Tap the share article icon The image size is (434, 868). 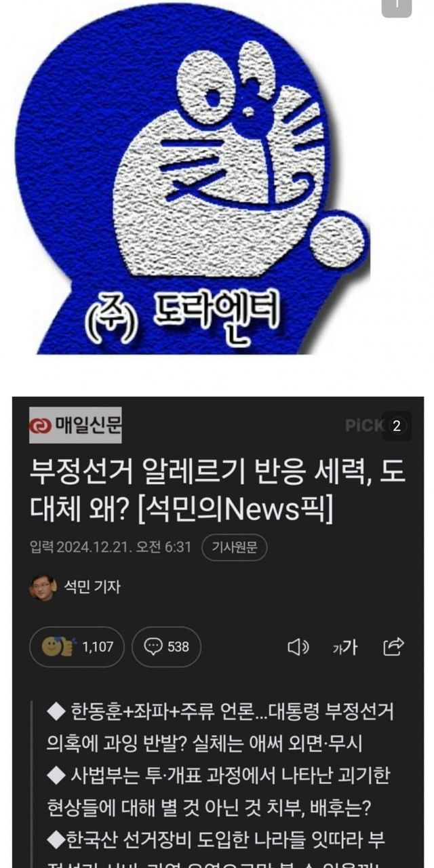[x=394, y=646]
